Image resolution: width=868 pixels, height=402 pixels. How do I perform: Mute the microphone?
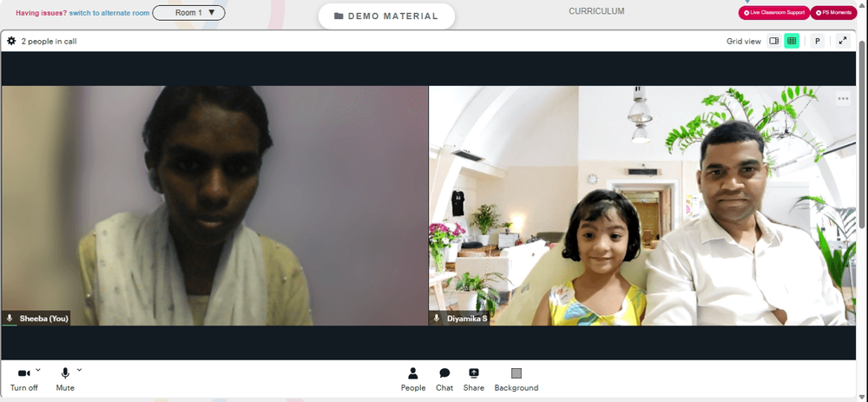[65, 379]
